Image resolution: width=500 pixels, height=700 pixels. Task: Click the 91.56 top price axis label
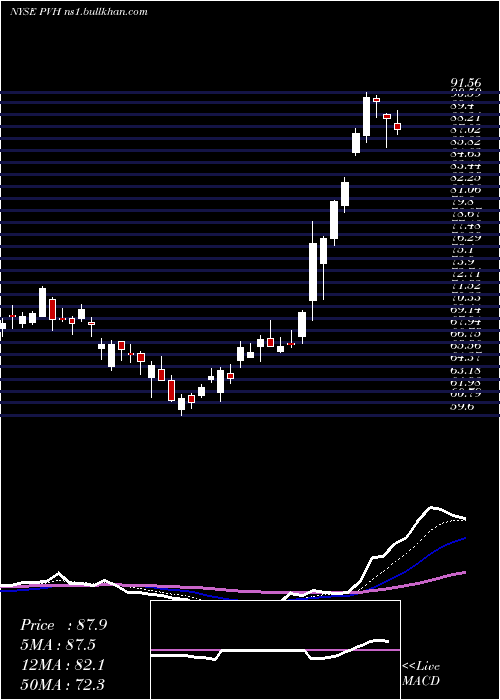tap(466, 83)
